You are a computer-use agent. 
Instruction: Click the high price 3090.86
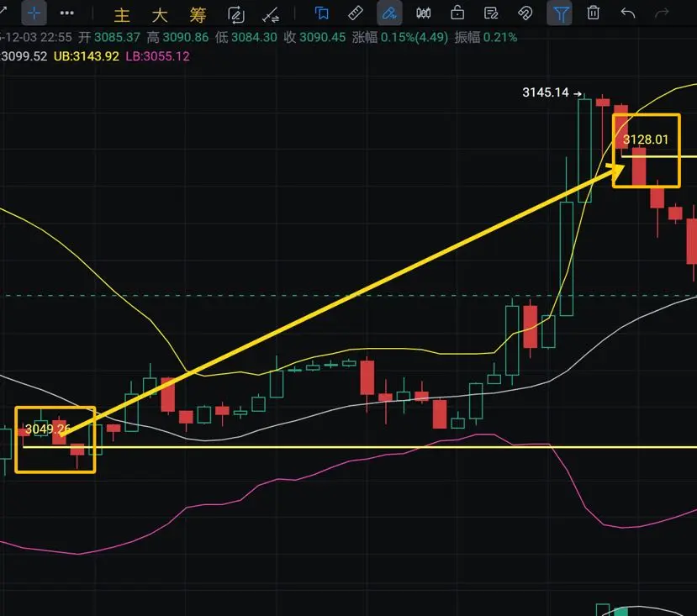point(185,37)
